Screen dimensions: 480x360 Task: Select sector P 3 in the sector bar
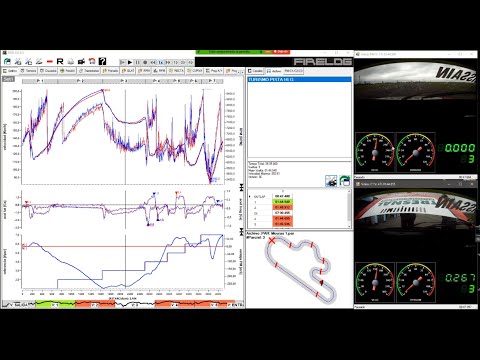[123, 81]
